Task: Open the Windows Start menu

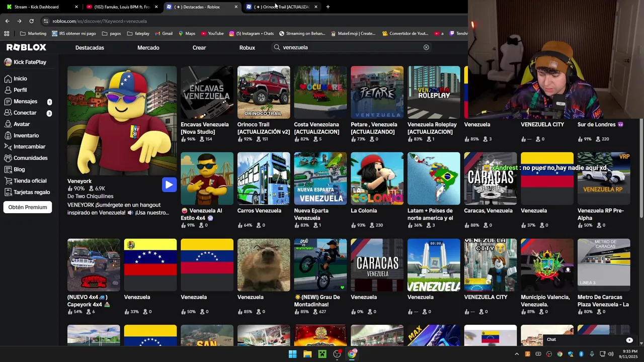Action: pos(292,354)
